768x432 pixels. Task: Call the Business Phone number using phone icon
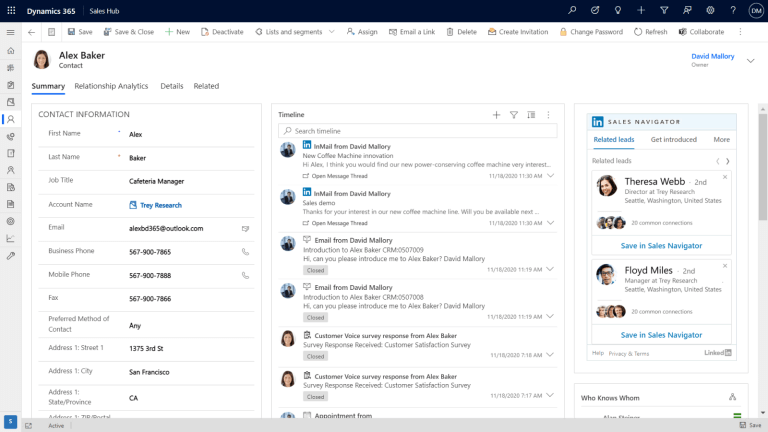245,252
